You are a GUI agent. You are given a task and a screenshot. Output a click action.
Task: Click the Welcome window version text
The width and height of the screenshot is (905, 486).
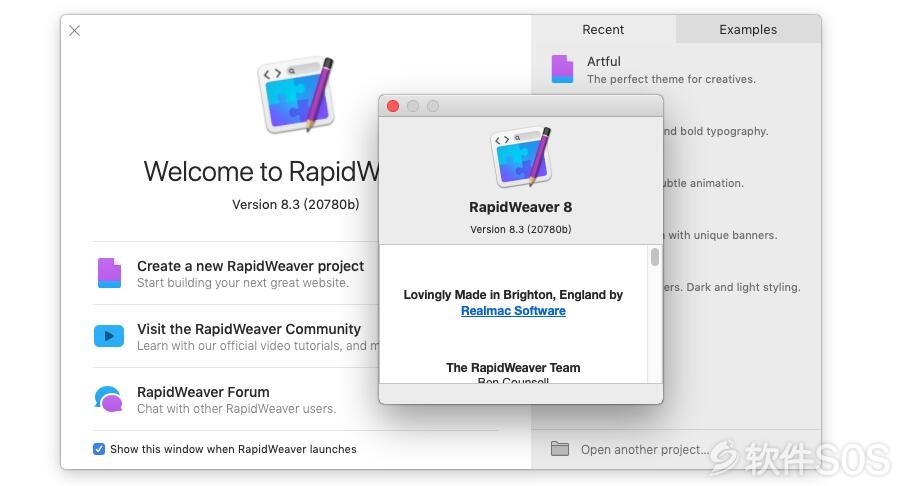tap(296, 204)
